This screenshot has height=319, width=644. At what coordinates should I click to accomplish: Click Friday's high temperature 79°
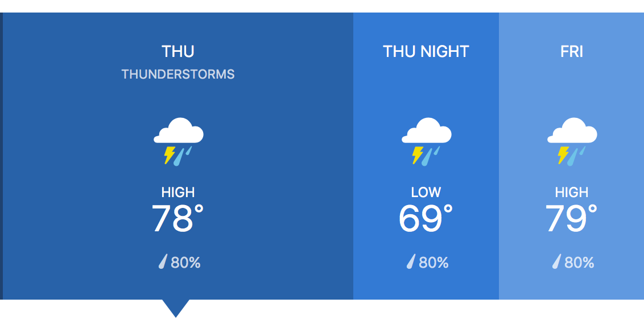pyautogui.click(x=571, y=219)
